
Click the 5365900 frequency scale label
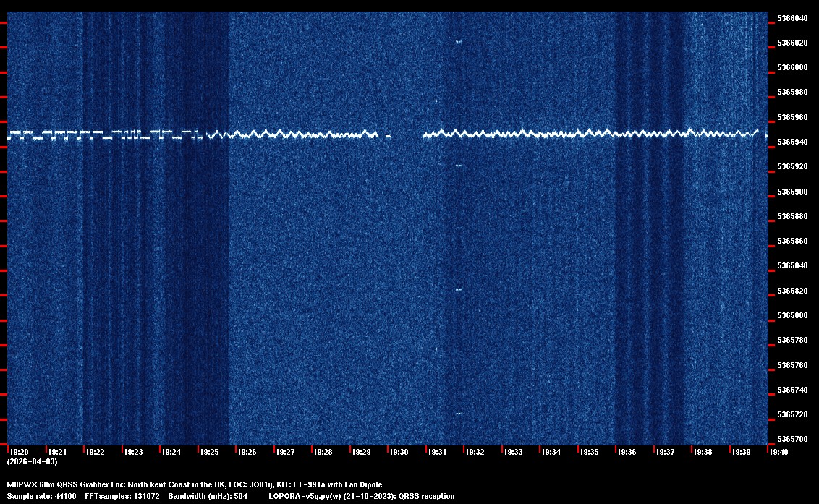(x=793, y=192)
